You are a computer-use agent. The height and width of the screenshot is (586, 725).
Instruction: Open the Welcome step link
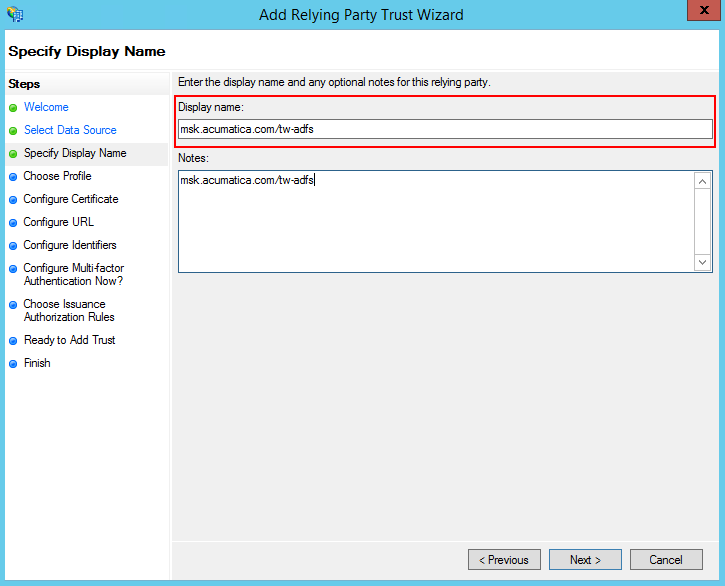click(46, 107)
